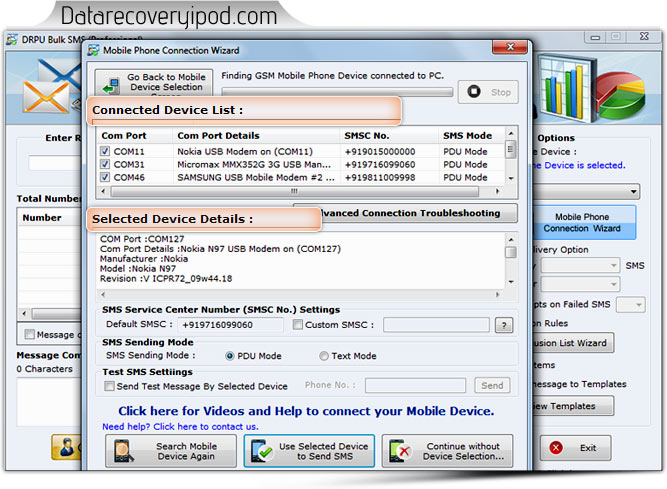Select the Text Mode radio button
This screenshot has height=489, width=667.
point(324,356)
